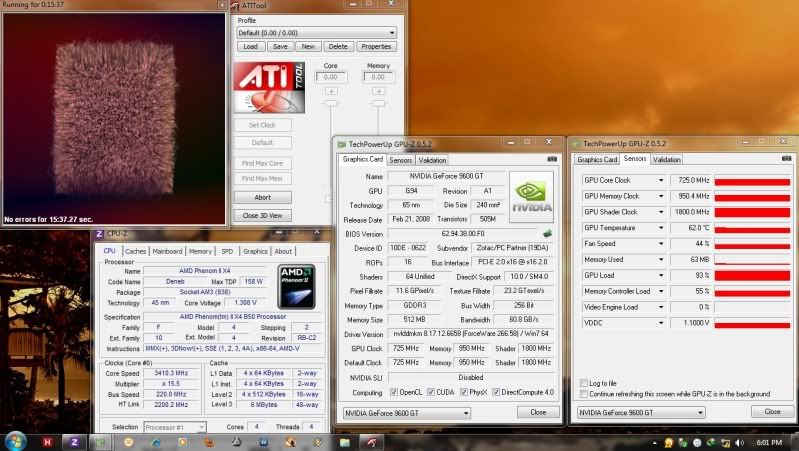
Task: Open the purple Z CPU-Z taskbar icon
Action: tap(74, 442)
